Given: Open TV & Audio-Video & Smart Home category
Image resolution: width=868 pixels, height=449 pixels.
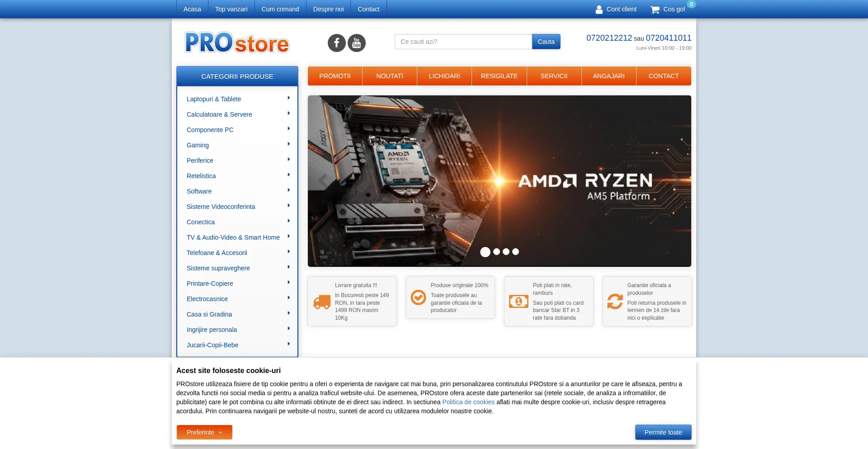Looking at the screenshot, I should [x=233, y=237].
